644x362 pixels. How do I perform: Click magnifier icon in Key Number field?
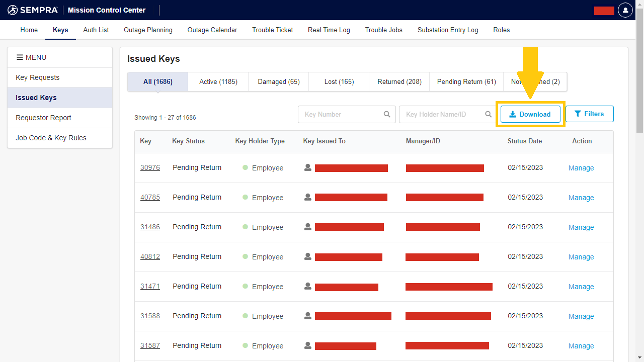point(387,114)
